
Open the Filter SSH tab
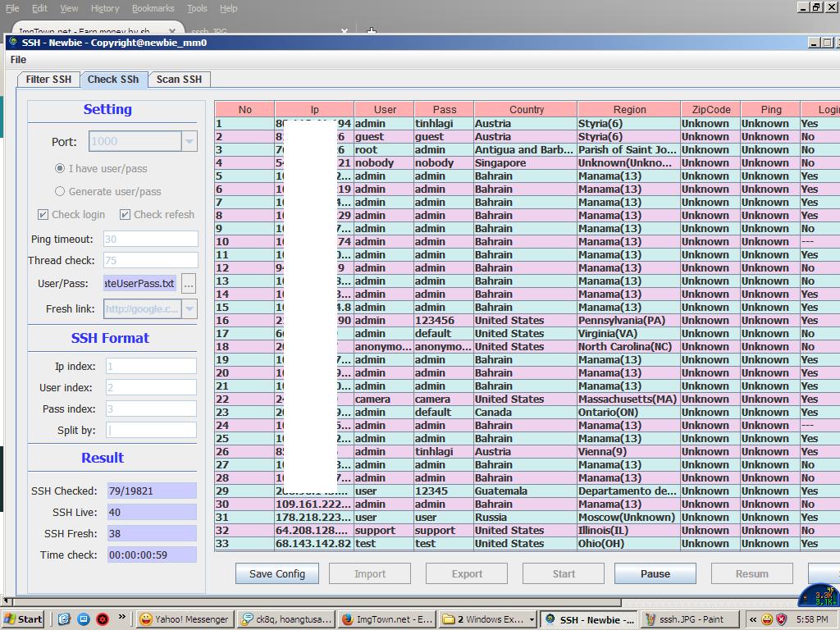pyautogui.click(x=48, y=80)
